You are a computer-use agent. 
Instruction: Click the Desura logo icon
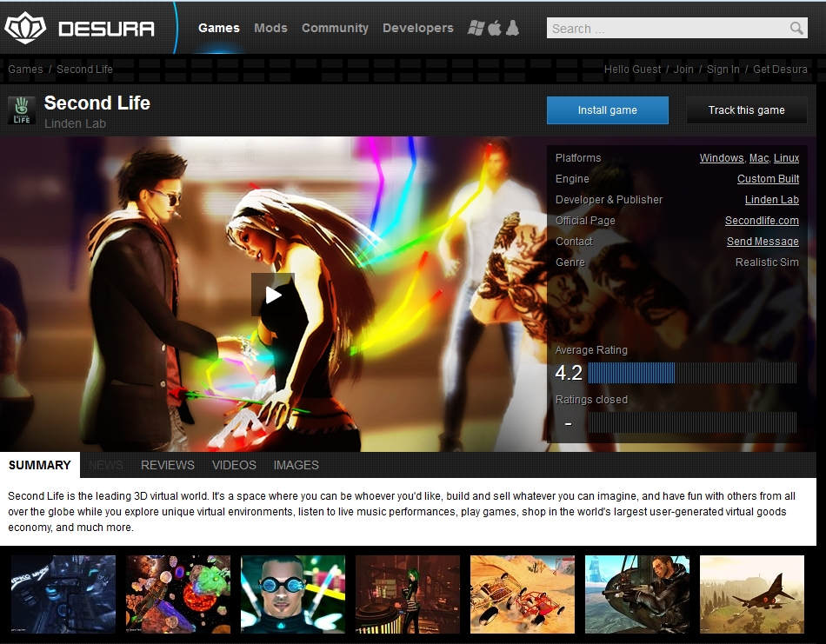point(24,28)
